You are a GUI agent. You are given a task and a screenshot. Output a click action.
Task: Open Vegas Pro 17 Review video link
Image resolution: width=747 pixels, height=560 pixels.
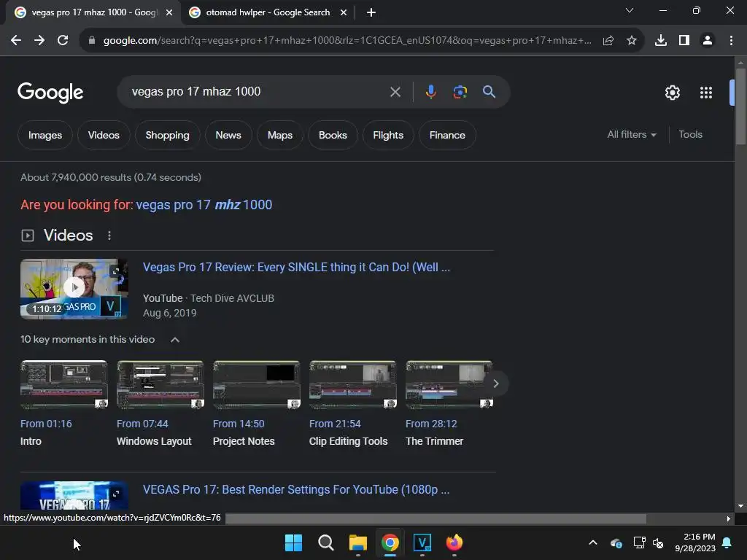(296, 267)
